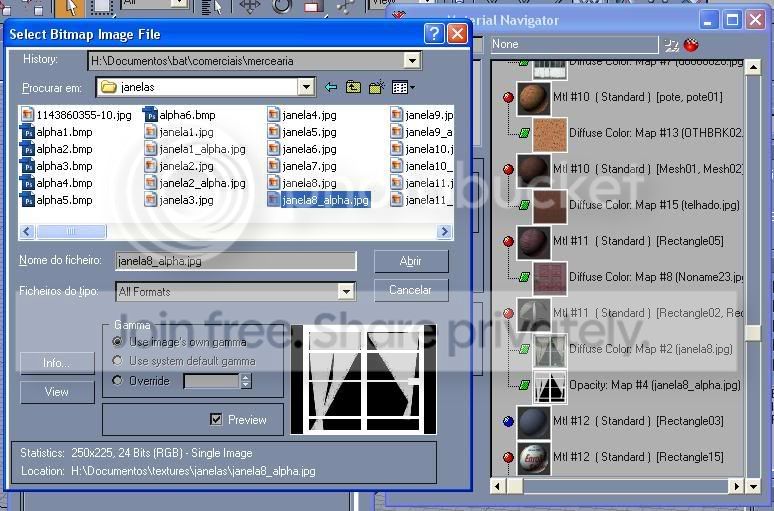774x511 pixels.
Task: Open the view menu icon
Action: pos(403,87)
